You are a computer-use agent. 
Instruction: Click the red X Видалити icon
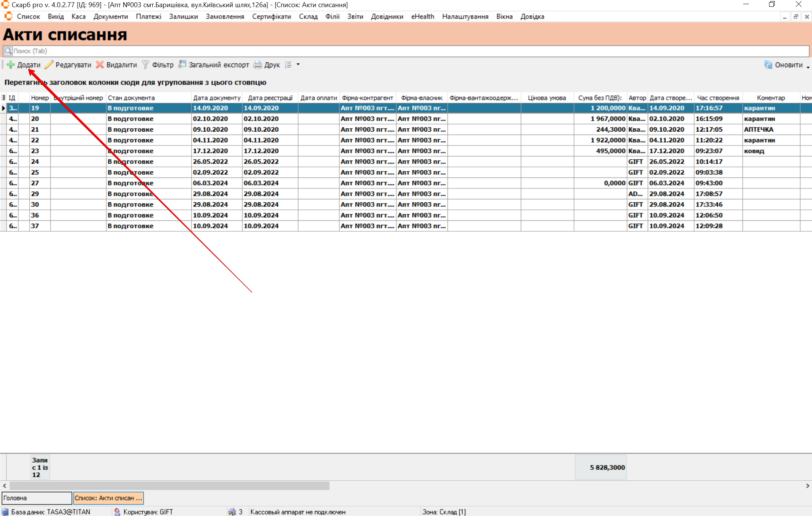point(100,65)
